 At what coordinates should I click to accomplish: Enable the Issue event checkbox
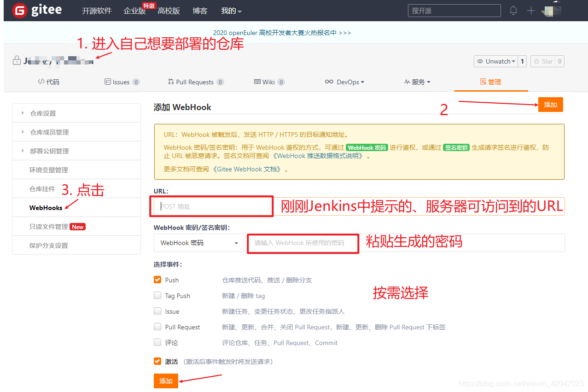click(x=157, y=311)
